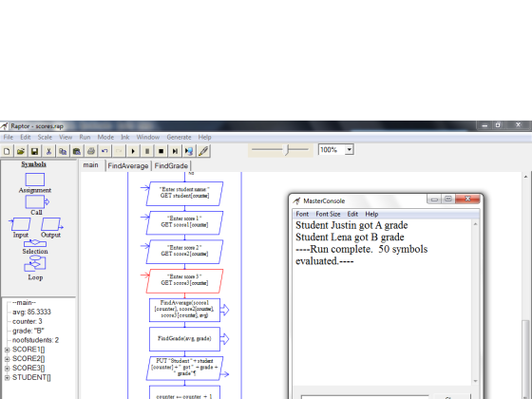Save the flowchart with the floppy icon
Viewport: 532px width, 399px height.
[x=34, y=151]
